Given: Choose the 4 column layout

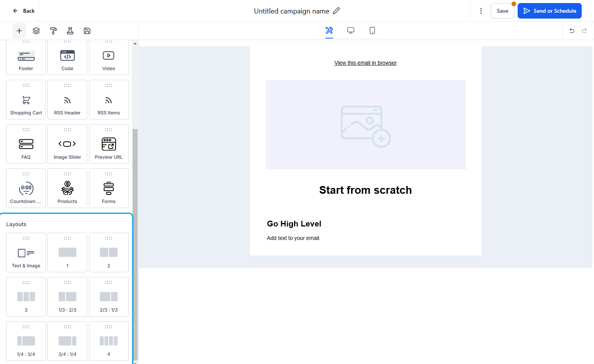Looking at the screenshot, I should click(109, 341).
